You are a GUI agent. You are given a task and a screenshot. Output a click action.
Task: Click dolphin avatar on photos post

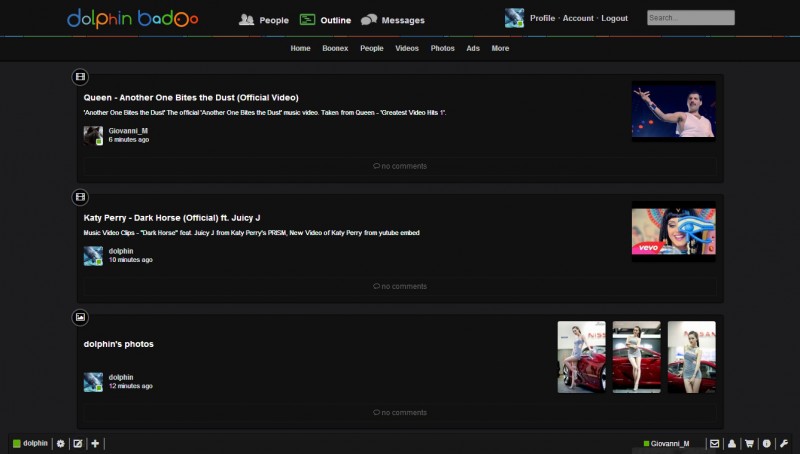[x=93, y=382]
